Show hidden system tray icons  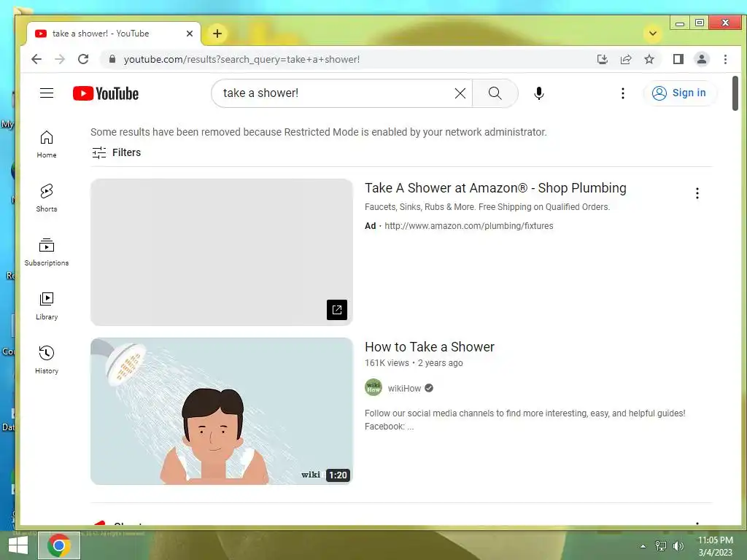tap(643, 546)
